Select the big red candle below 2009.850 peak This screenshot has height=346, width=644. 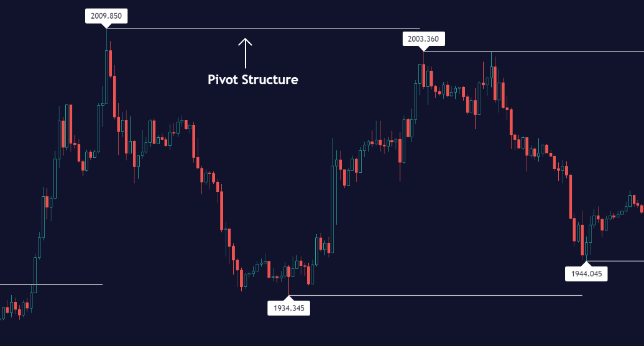pyautogui.click(x=109, y=63)
